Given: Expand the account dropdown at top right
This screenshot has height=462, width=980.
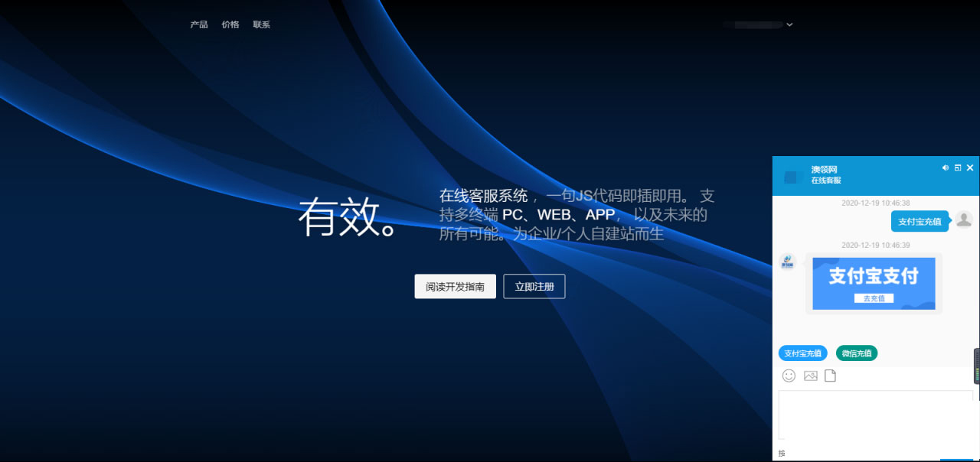Looking at the screenshot, I should coord(789,24).
